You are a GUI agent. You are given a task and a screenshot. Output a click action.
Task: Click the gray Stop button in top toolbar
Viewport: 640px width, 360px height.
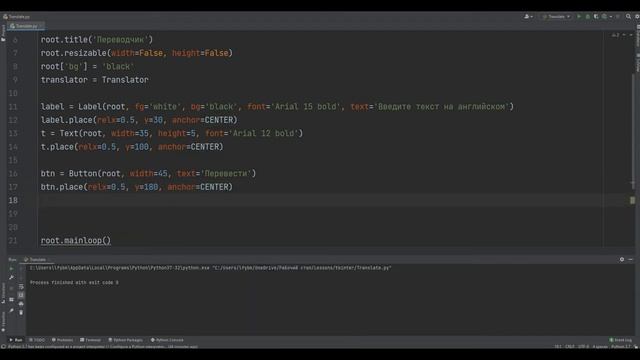point(618,17)
